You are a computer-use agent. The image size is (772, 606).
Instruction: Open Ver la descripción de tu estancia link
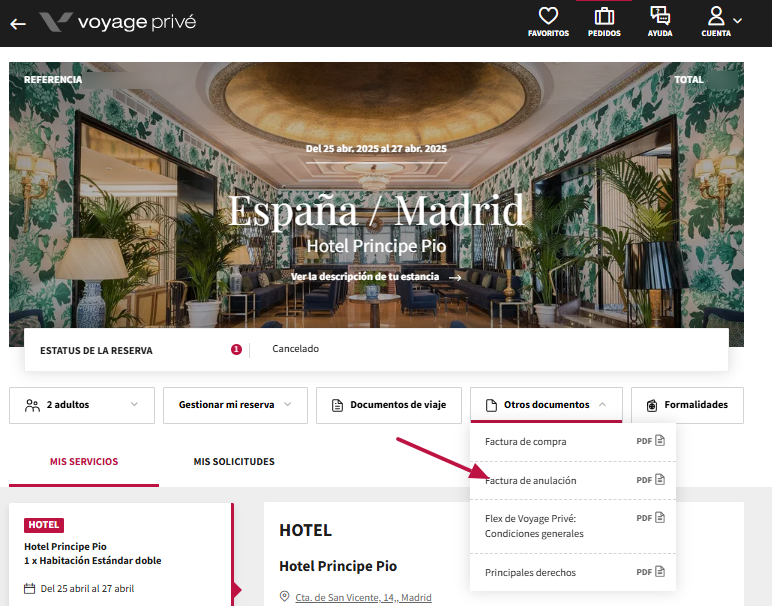point(365,277)
